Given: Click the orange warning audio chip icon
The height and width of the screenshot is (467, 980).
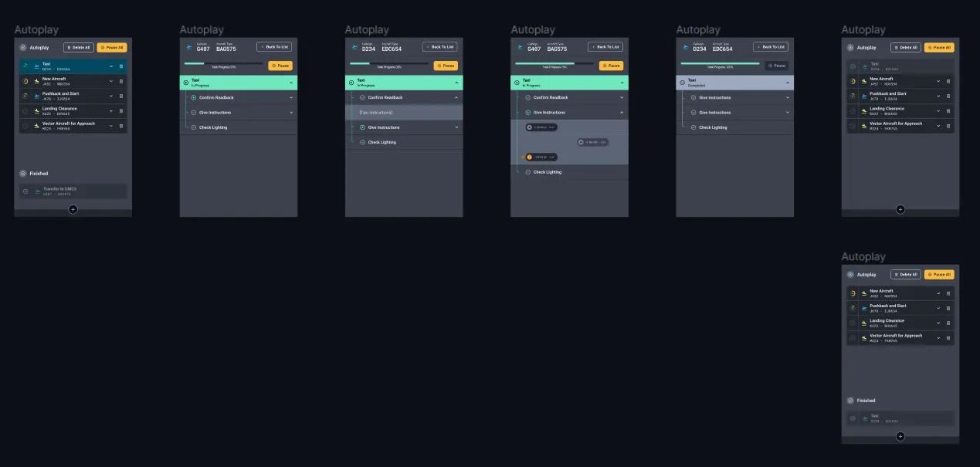Looking at the screenshot, I should (530, 157).
